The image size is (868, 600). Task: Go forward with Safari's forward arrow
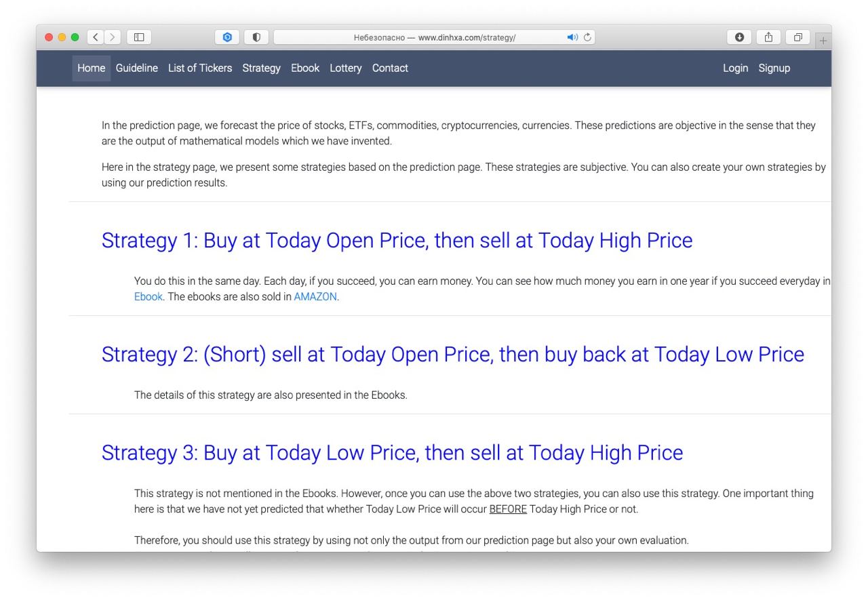[113, 37]
